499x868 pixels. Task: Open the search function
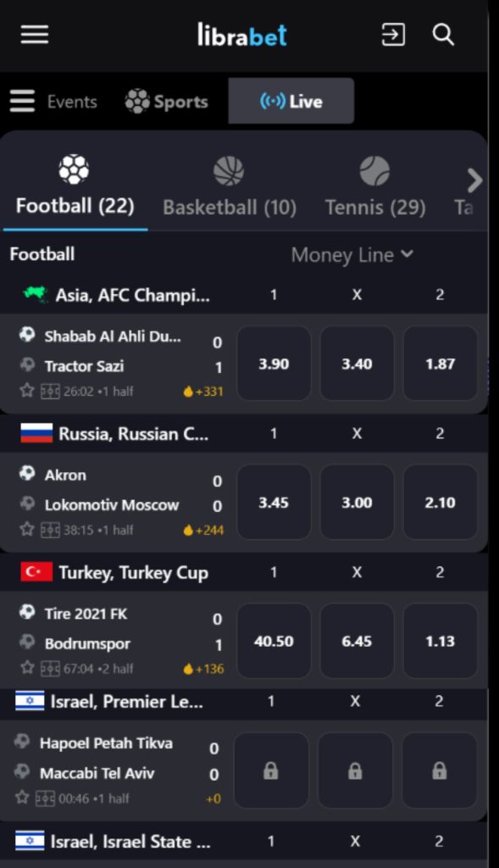tap(443, 35)
